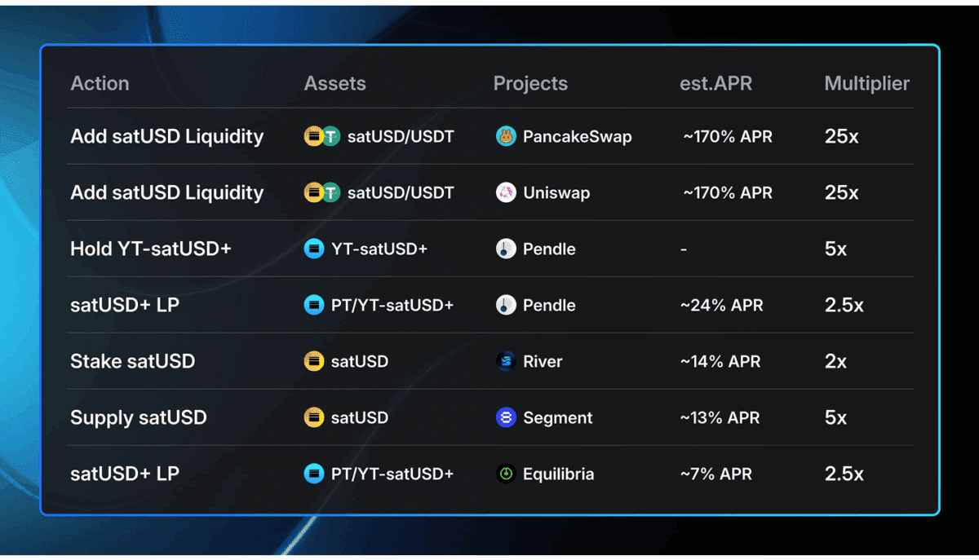979x560 pixels.
Task: Select the Action column header
Action: (x=100, y=83)
